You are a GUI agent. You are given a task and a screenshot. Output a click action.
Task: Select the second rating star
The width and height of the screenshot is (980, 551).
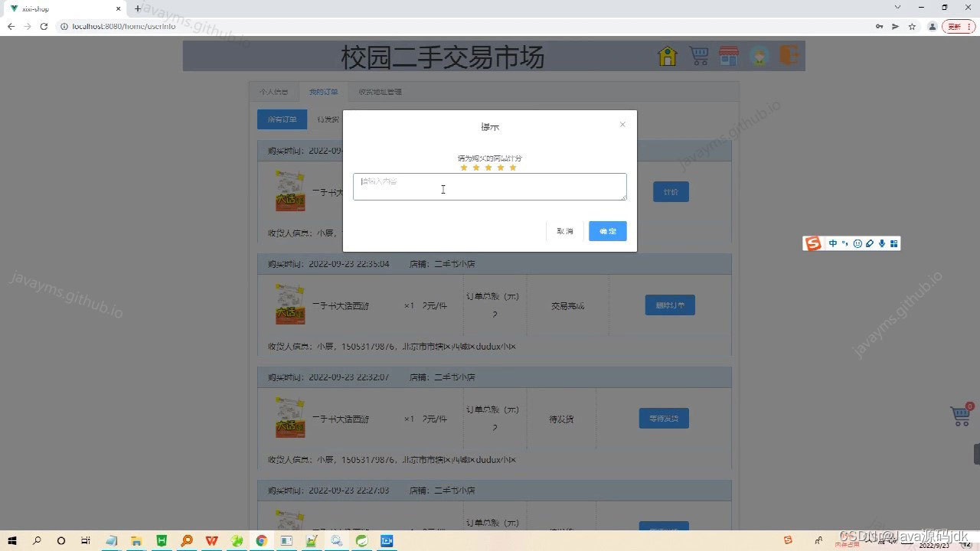(x=476, y=168)
